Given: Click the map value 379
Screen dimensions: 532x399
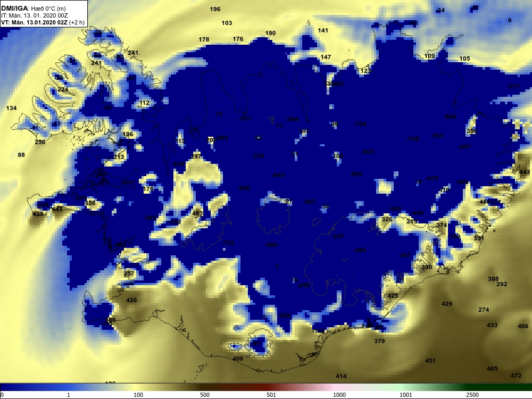Looking at the screenshot, I should click(379, 341).
